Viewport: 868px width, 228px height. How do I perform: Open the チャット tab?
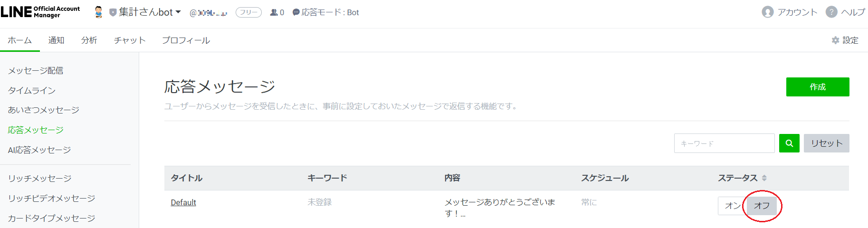[130, 40]
